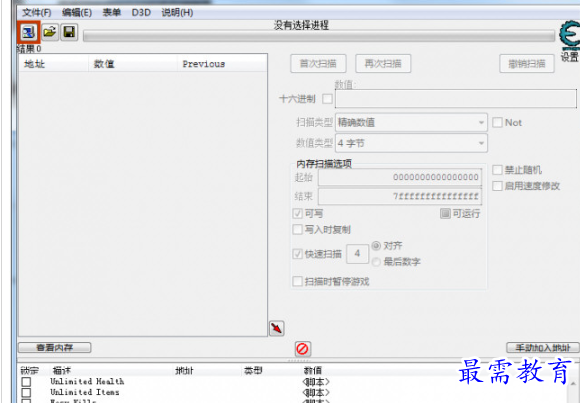Select the Unlimited Health entry
This screenshot has width=580, height=403.
click(x=87, y=381)
